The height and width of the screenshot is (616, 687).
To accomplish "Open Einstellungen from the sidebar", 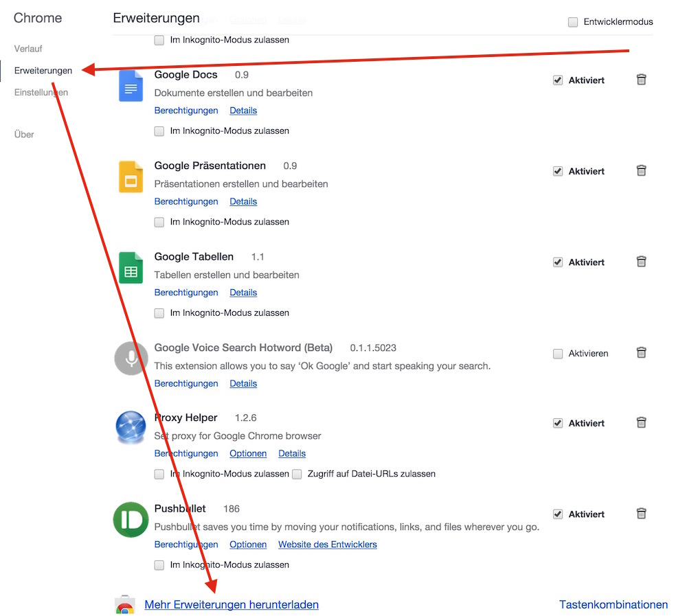I will pyautogui.click(x=41, y=93).
